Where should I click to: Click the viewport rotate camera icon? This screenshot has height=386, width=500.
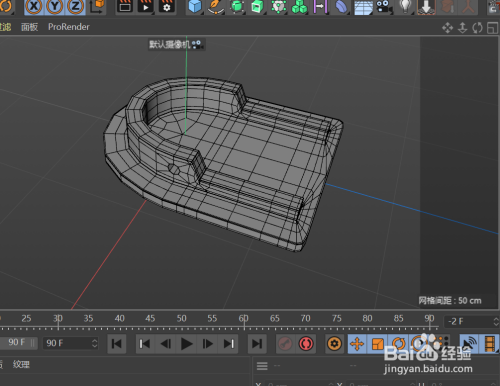coord(477,28)
